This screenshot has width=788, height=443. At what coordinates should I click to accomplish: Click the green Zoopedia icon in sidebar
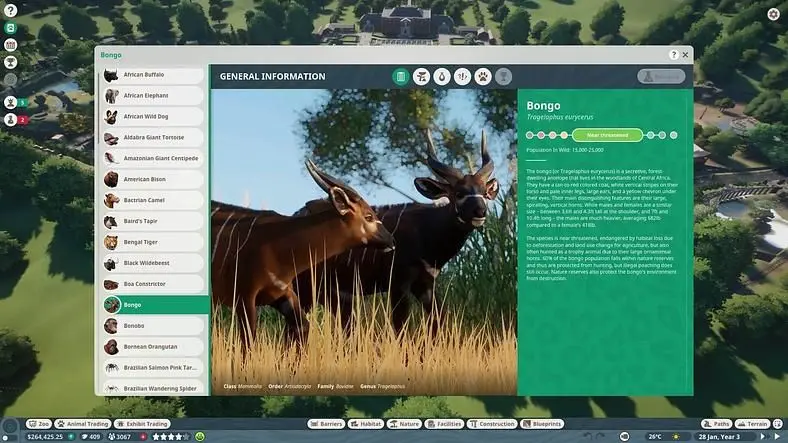click(11, 28)
